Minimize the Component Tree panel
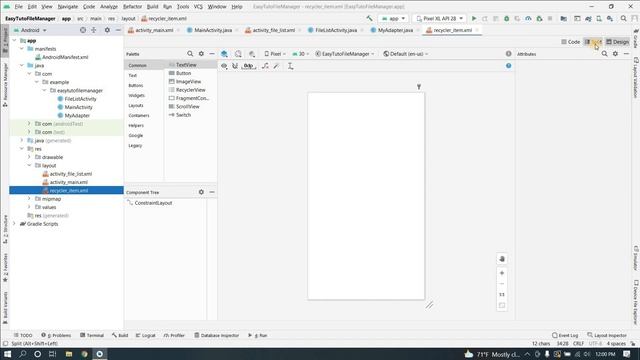Screen dimensions: 640x360 pos(212,192)
